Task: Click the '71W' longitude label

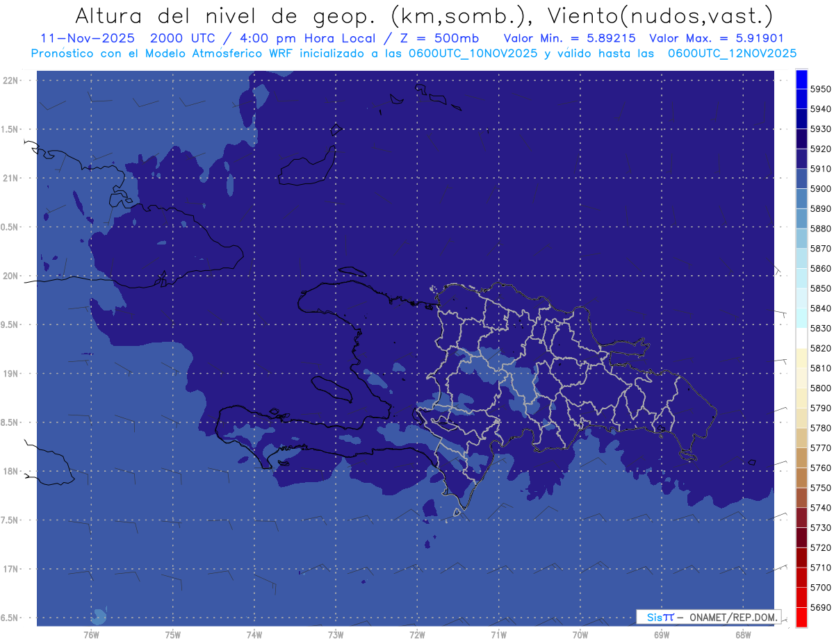Action: coord(498,634)
